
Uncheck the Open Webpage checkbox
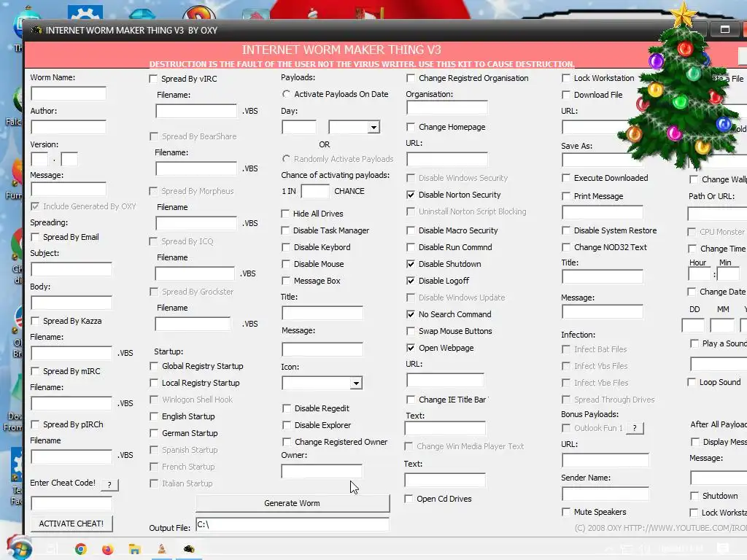point(411,348)
